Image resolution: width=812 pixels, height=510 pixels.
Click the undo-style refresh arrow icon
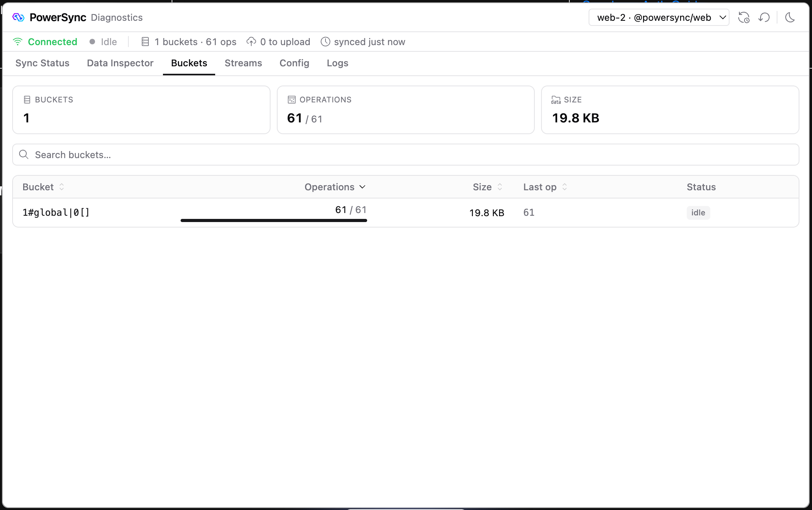click(764, 18)
